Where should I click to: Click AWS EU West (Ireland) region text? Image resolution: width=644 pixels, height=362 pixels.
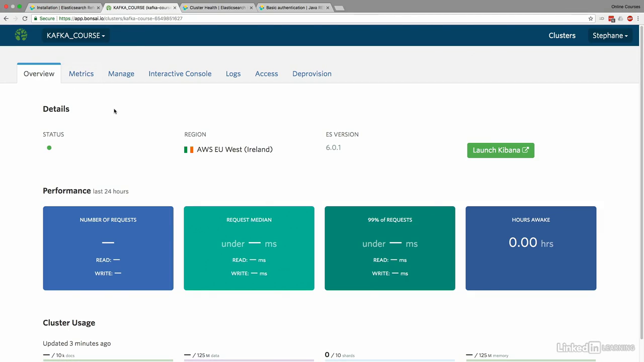tap(234, 149)
